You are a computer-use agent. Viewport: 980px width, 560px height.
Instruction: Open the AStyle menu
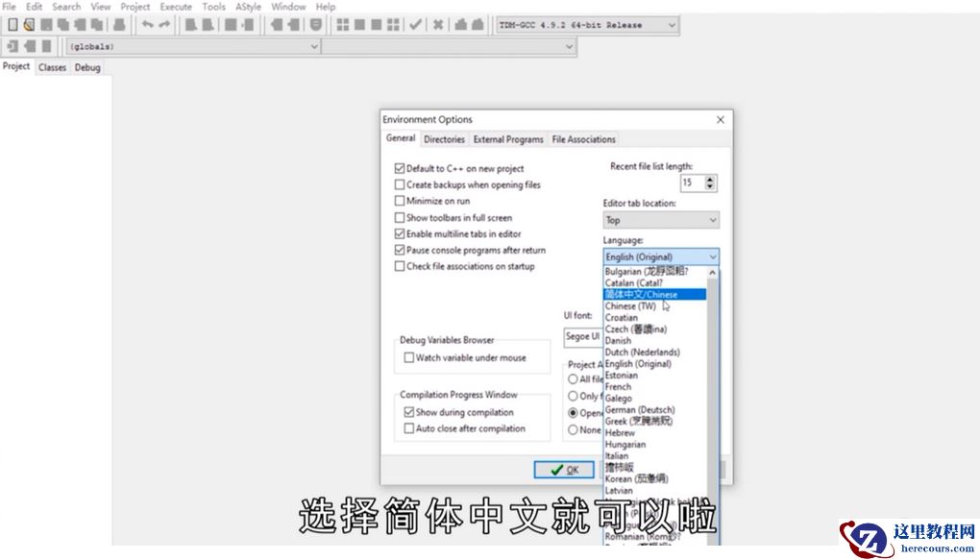(x=248, y=7)
